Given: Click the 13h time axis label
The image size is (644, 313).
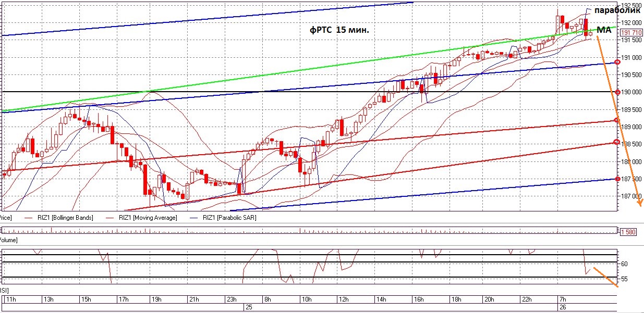Looking at the screenshot, I should coord(48,299).
